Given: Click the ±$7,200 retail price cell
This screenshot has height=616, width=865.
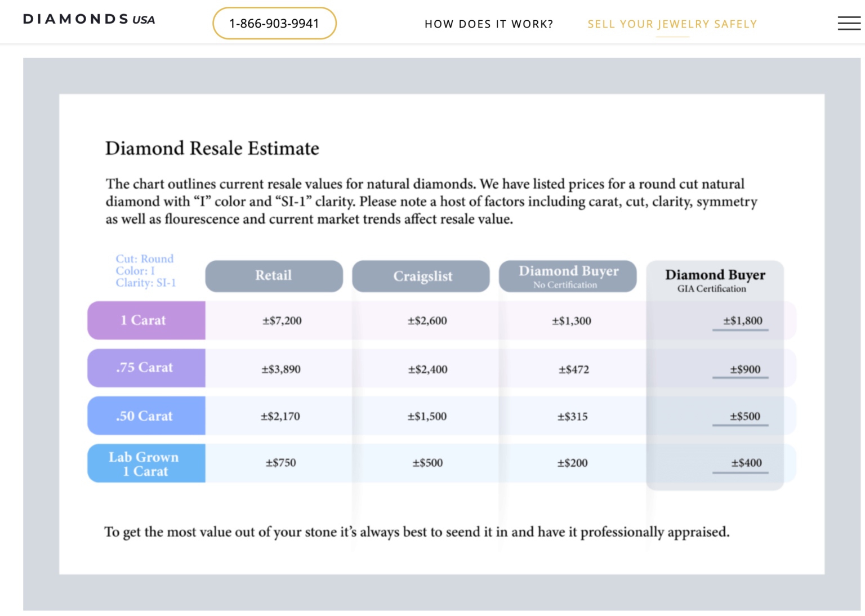Looking at the screenshot, I should 282,321.
